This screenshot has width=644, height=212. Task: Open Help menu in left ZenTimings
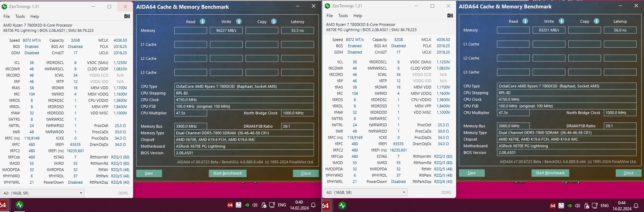click(x=35, y=16)
